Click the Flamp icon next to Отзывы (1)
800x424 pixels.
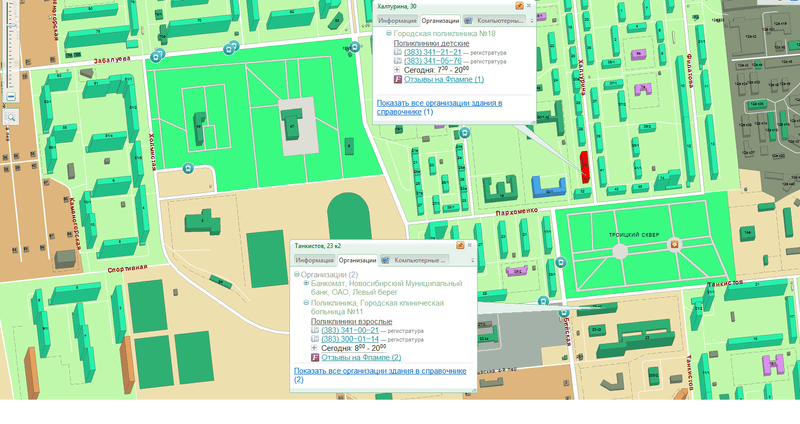click(x=397, y=79)
